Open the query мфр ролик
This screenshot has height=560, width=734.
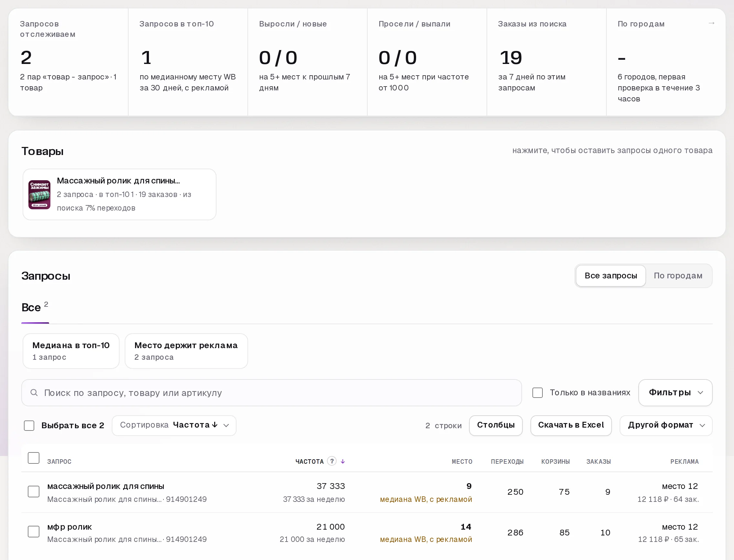69,527
